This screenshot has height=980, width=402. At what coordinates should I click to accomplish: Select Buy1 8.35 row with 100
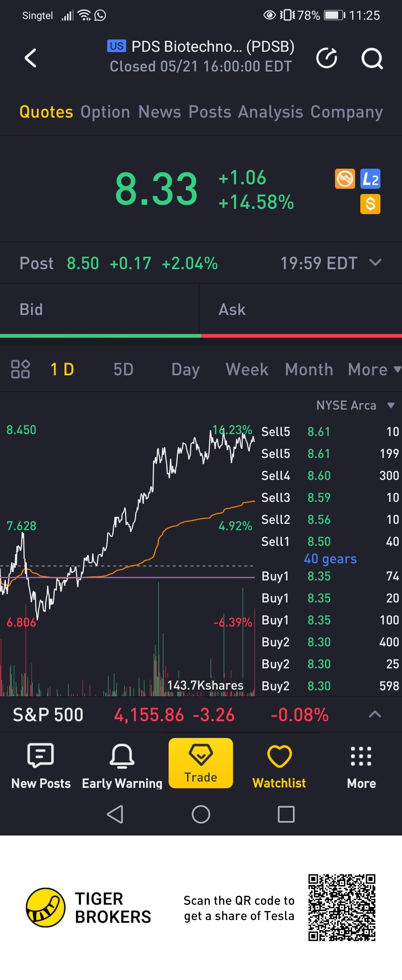[x=330, y=620]
